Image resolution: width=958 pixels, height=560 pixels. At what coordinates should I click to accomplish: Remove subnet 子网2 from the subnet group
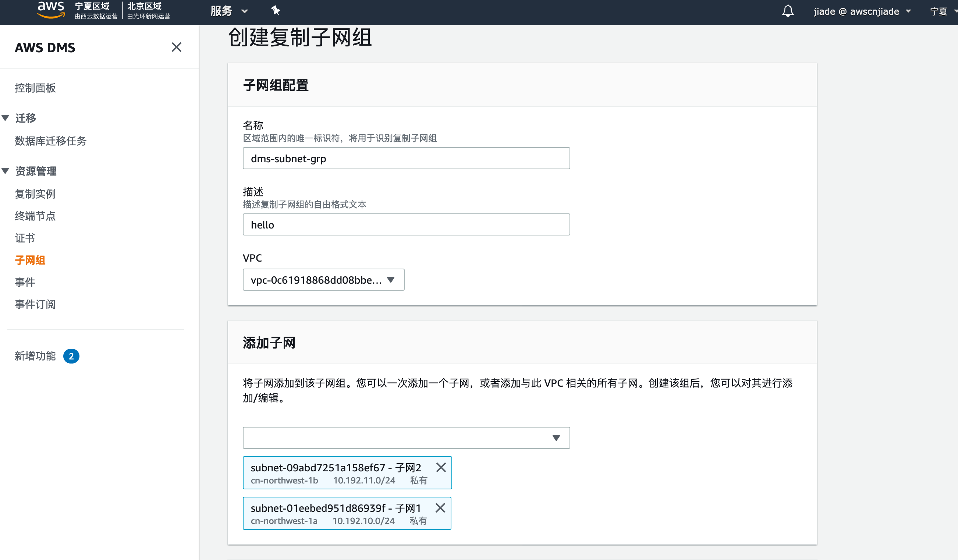point(441,467)
